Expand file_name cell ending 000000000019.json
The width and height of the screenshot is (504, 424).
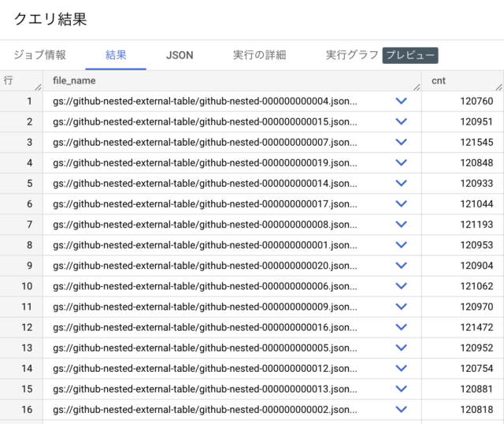click(401, 163)
